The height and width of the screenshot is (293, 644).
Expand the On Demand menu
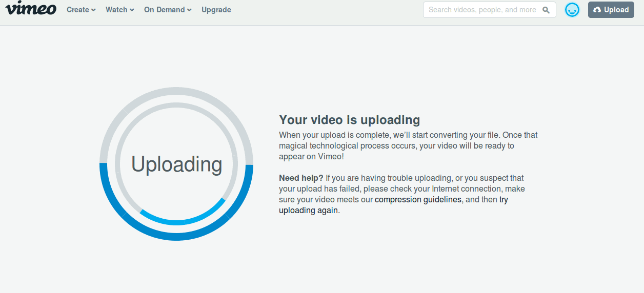click(x=164, y=10)
